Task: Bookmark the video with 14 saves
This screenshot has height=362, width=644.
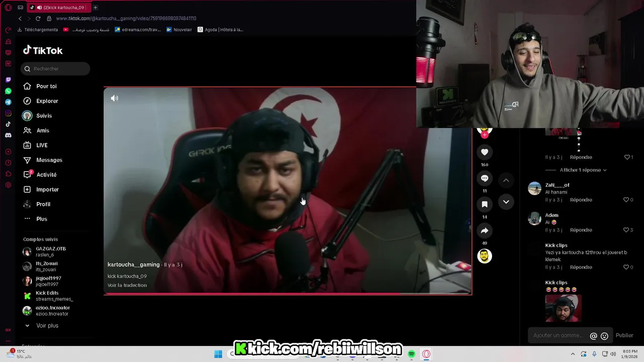Action: pos(485,204)
